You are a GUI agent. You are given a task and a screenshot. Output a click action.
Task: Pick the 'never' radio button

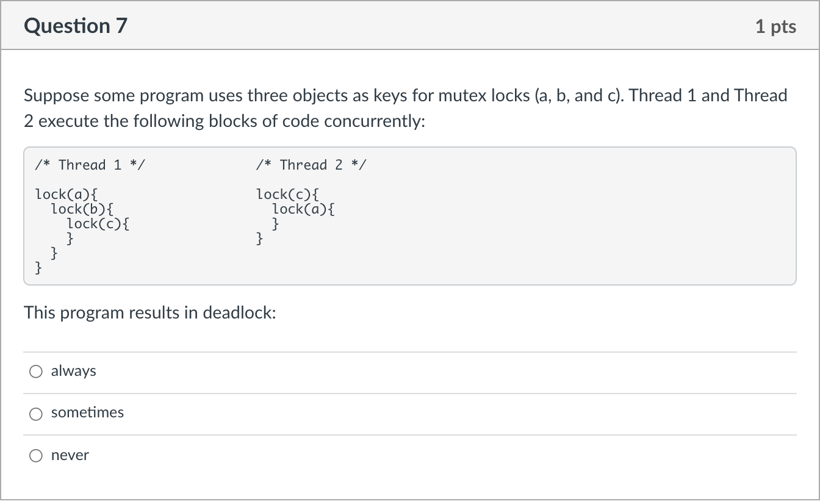(37, 456)
